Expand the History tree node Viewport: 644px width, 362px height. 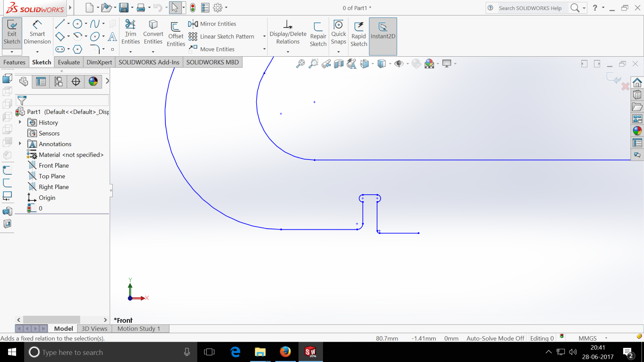tap(20, 122)
